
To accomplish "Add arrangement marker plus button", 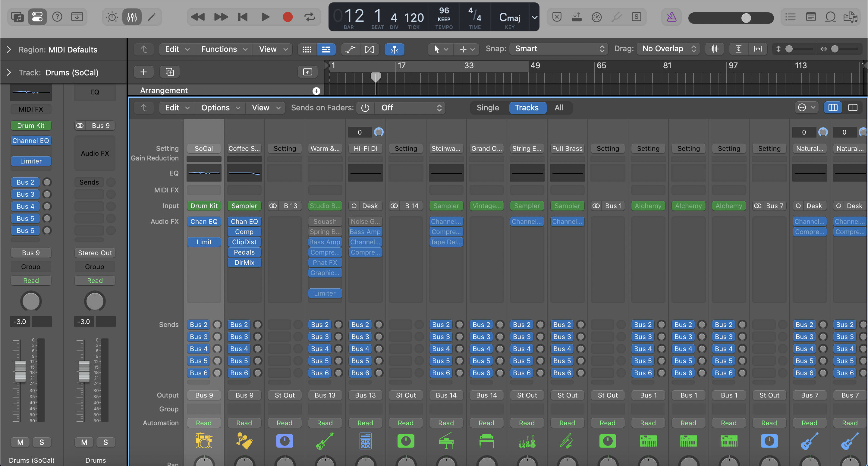I will pos(316,91).
